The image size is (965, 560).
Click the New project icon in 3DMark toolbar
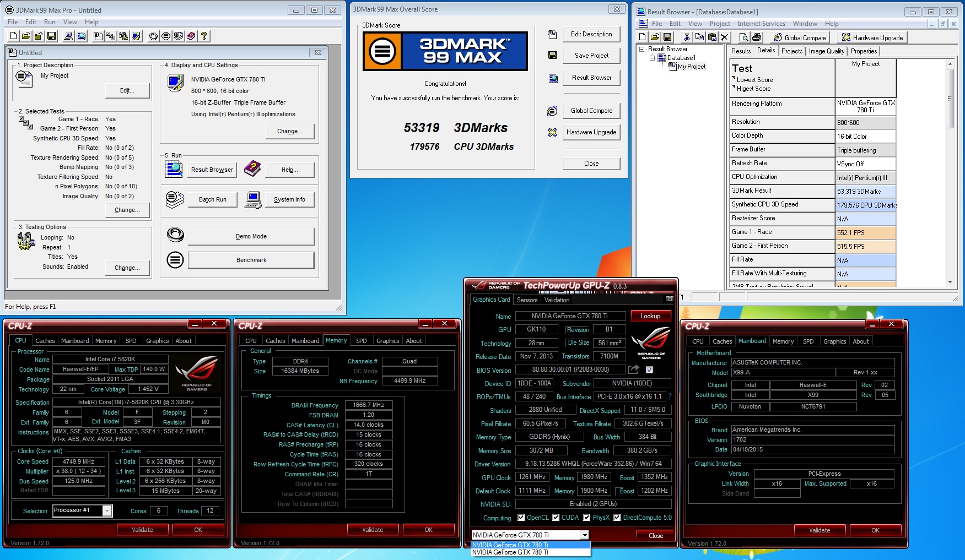click(13, 36)
